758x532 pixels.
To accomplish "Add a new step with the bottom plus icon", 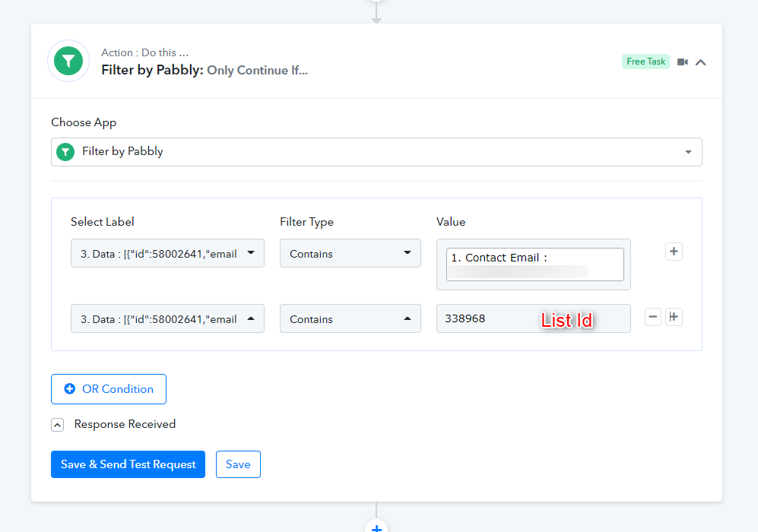I will [x=376, y=527].
